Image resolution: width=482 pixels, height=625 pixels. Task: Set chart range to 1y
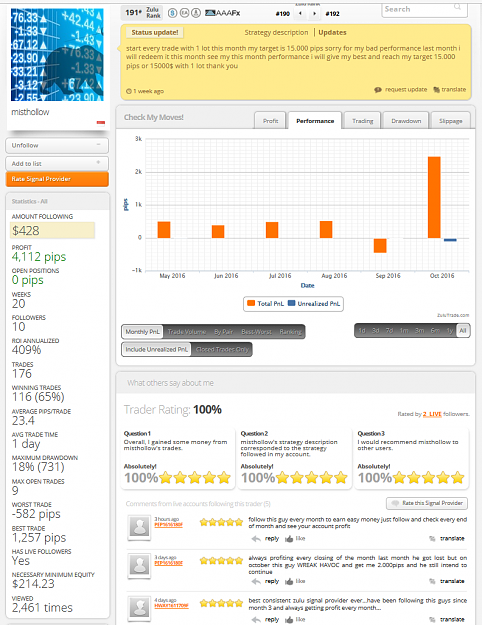click(450, 330)
